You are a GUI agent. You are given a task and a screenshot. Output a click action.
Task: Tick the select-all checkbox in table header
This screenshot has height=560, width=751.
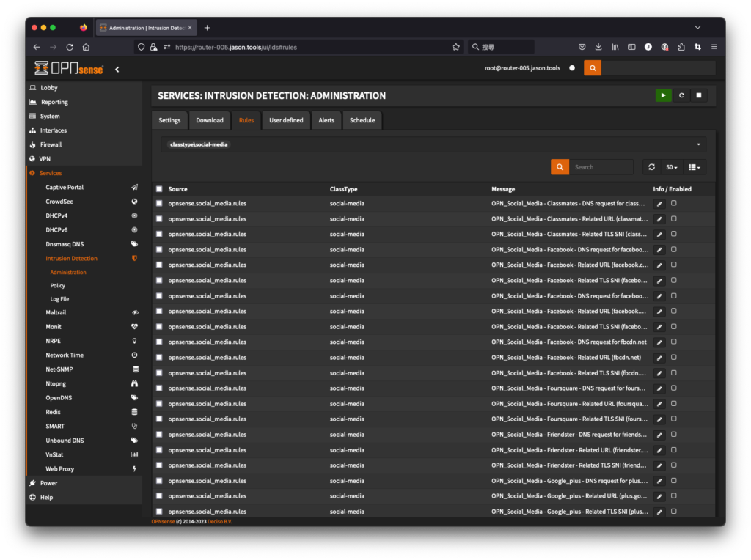pyautogui.click(x=159, y=189)
